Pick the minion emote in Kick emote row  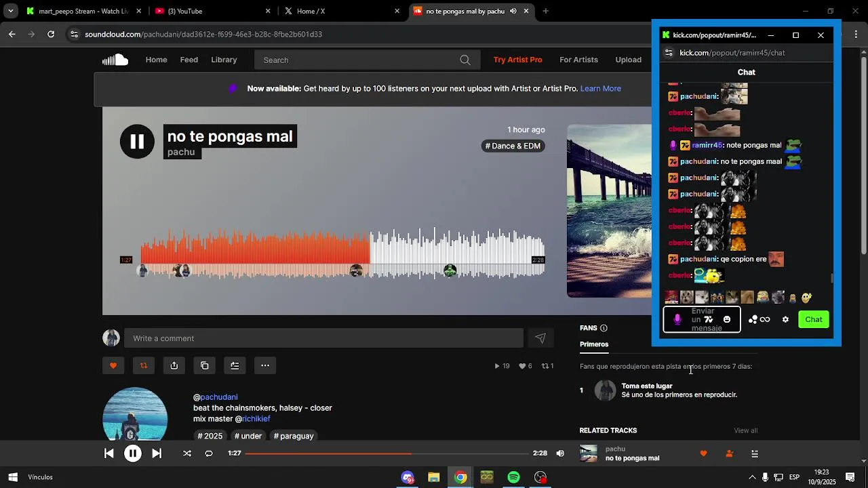[x=762, y=297]
